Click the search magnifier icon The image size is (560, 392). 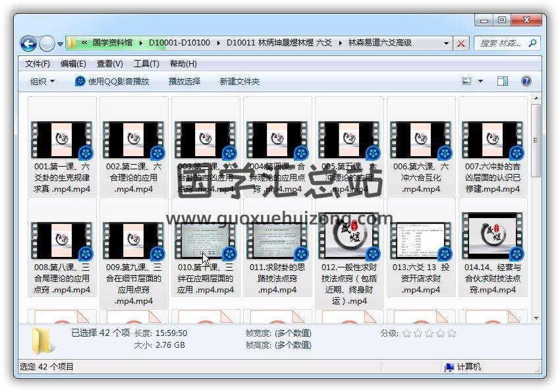[x=532, y=43]
